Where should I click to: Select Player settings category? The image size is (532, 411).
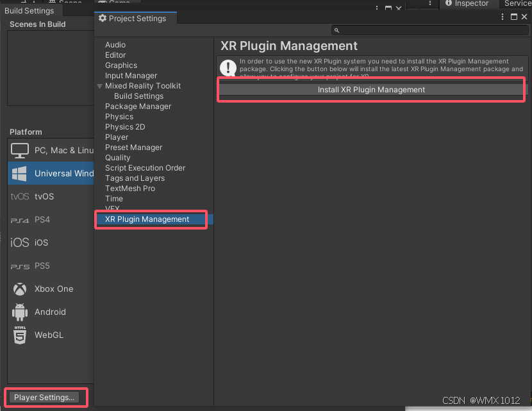pos(117,137)
